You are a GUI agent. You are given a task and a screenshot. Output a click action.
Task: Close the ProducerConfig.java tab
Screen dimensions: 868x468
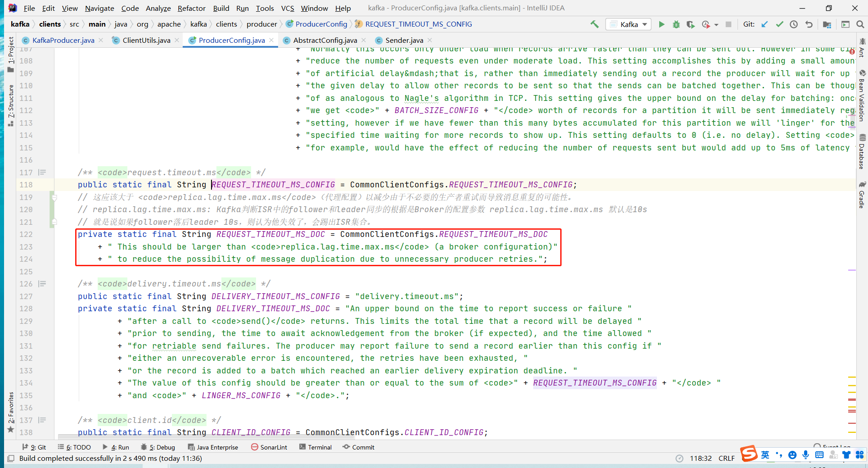click(x=271, y=40)
